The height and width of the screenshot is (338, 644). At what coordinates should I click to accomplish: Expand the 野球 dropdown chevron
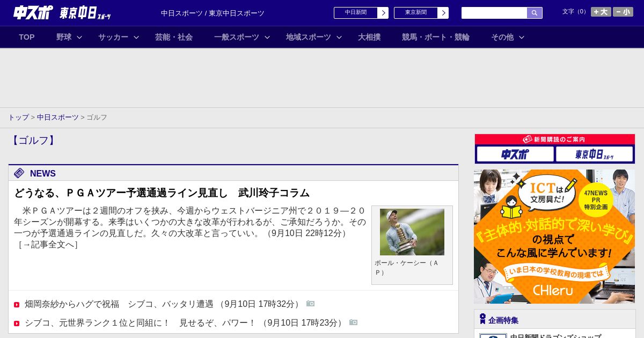[x=79, y=37]
